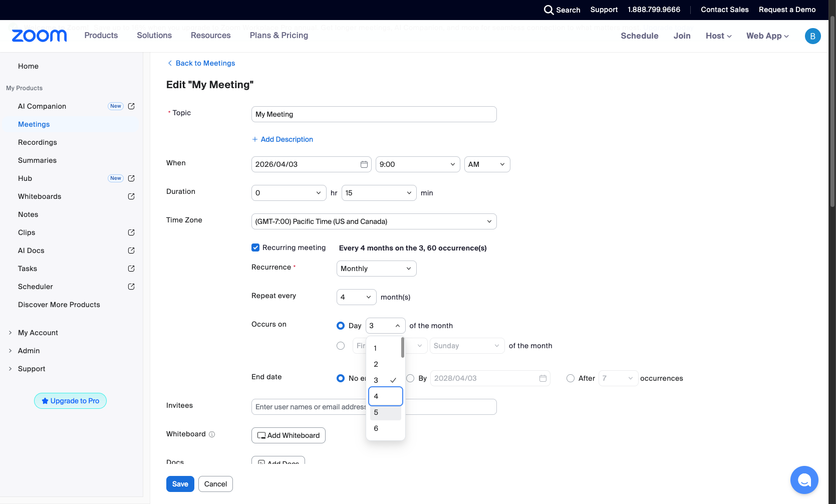Go to Summaries in sidebar
Image resolution: width=836 pixels, height=504 pixels.
38,160
